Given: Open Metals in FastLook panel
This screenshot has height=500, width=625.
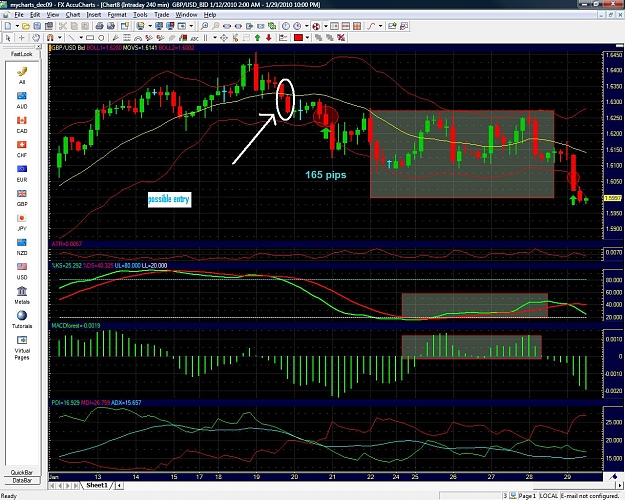Looking at the screenshot, I should 22,295.
